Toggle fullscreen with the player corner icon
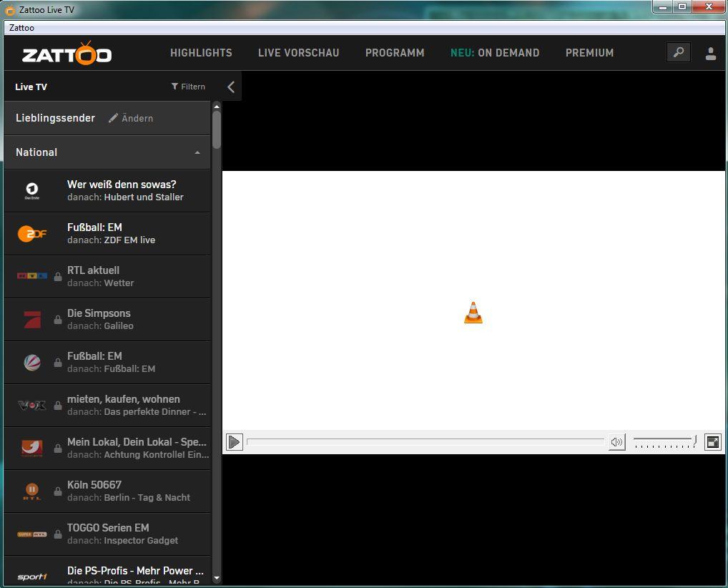Screen dimensions: 728x588 pos(712,441)
